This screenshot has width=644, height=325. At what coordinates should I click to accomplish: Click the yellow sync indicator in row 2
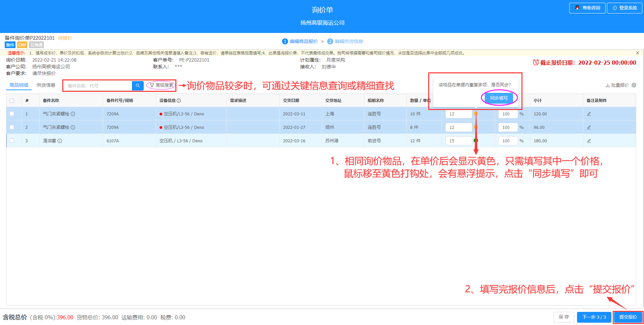476,127
